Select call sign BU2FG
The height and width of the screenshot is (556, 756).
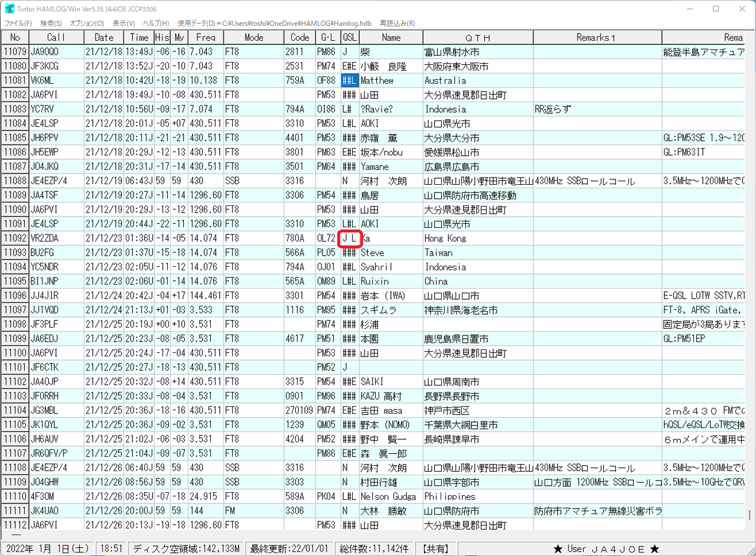click(x=42, y=253)
